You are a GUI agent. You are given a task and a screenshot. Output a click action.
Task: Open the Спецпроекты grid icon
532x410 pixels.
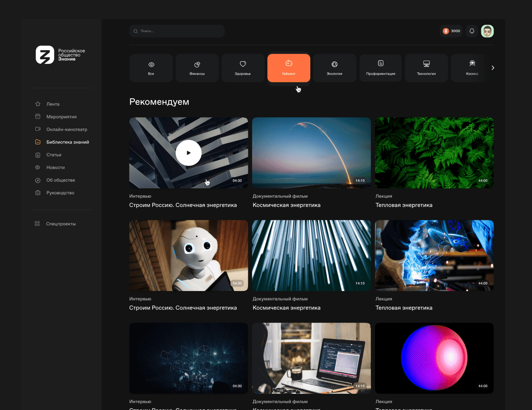pos(37,224)
